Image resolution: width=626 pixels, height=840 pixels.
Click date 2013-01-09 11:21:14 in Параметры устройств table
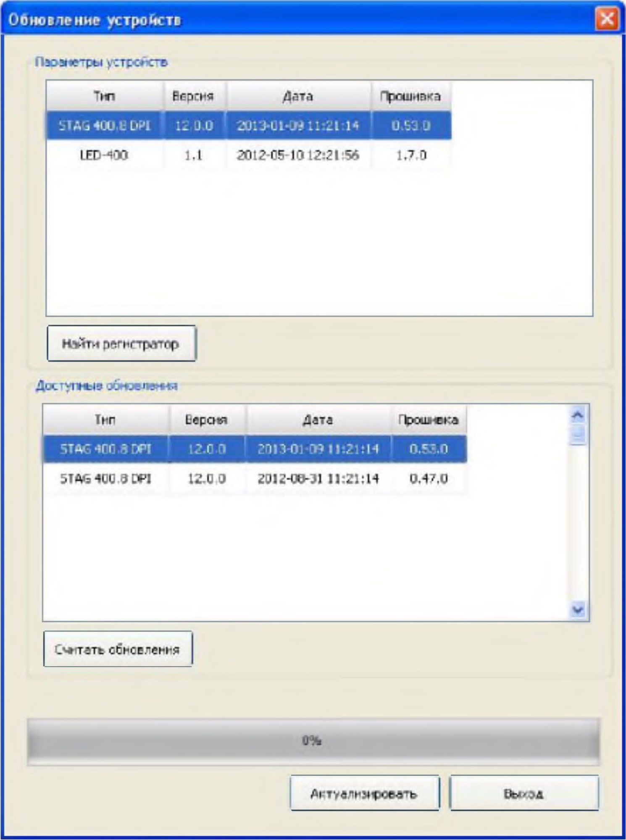pyautogui.click(x=298, y=126)
